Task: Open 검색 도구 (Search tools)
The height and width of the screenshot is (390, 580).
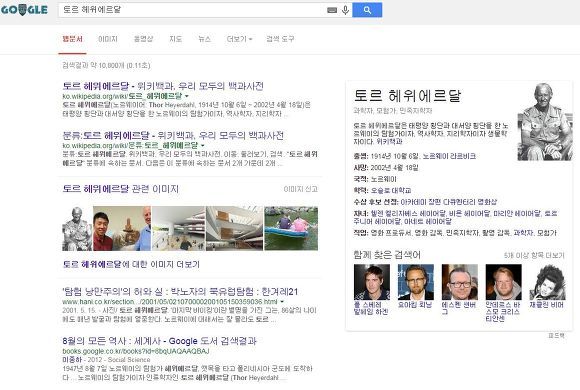Action: [x=280, y=39]
